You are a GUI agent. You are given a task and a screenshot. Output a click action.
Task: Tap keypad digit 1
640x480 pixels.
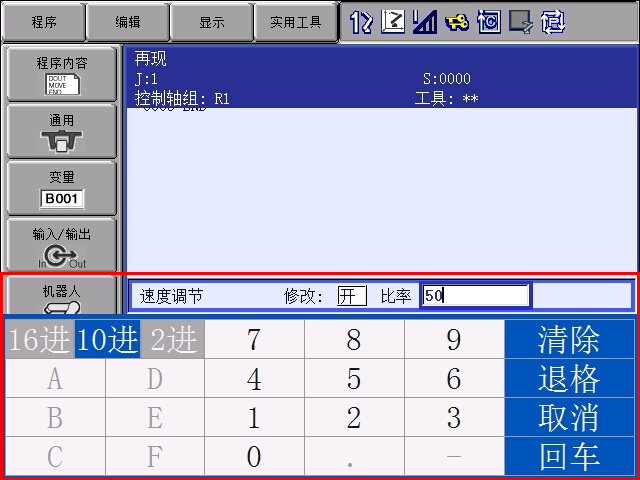(x=254, y=417)
